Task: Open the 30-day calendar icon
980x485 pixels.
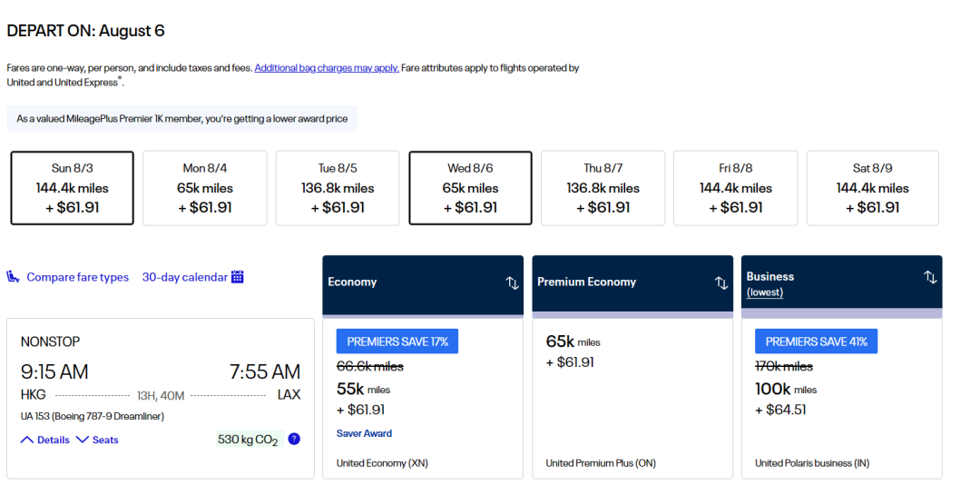Action: coord(238,277)
